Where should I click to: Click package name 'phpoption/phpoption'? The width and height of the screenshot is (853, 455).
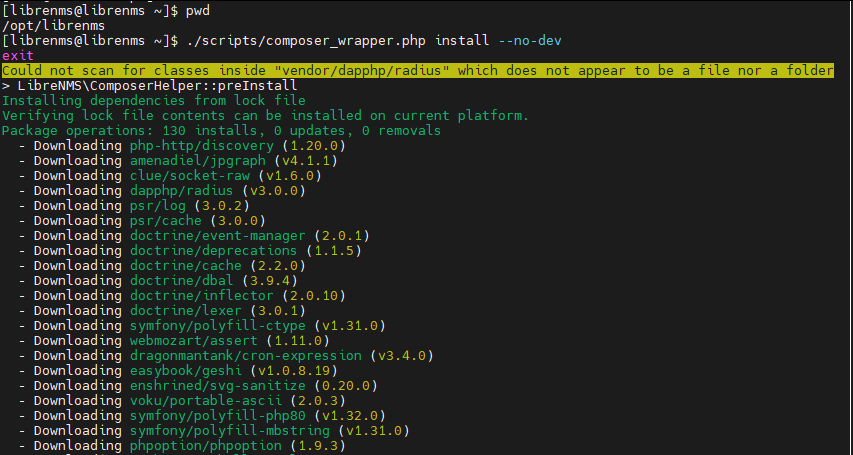point(206,446)
